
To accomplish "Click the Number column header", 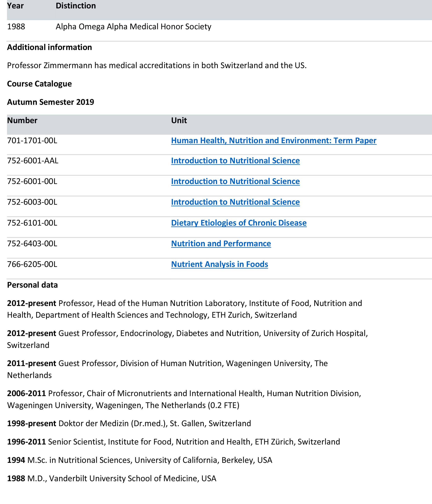I will pos(22,121).
